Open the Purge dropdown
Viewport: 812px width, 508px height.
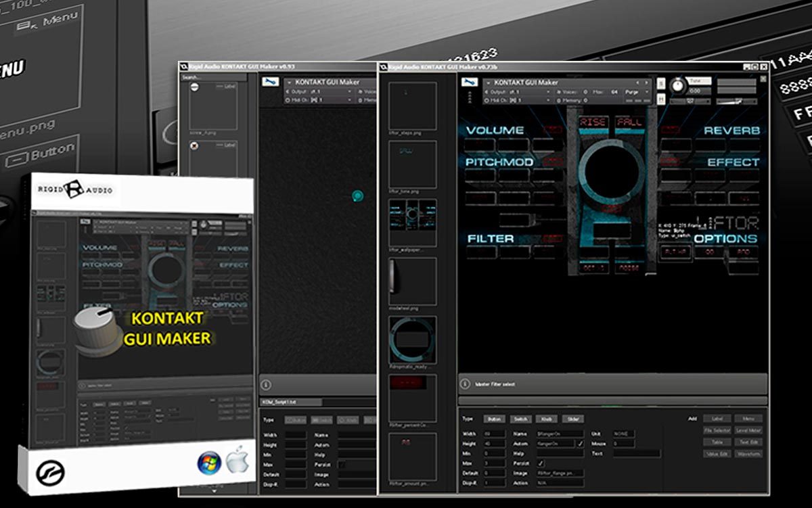637,91
